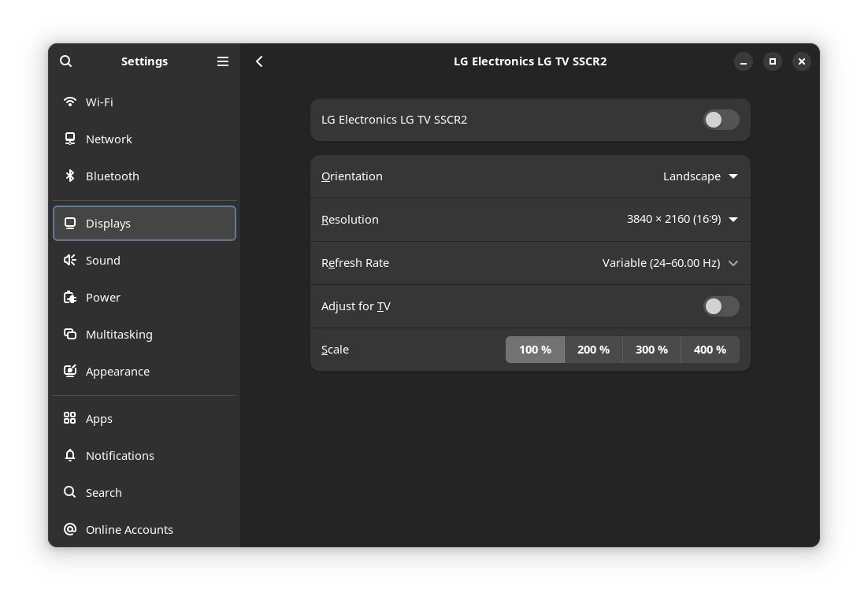Go to Bluetooth settings

(x=144, y=176)
